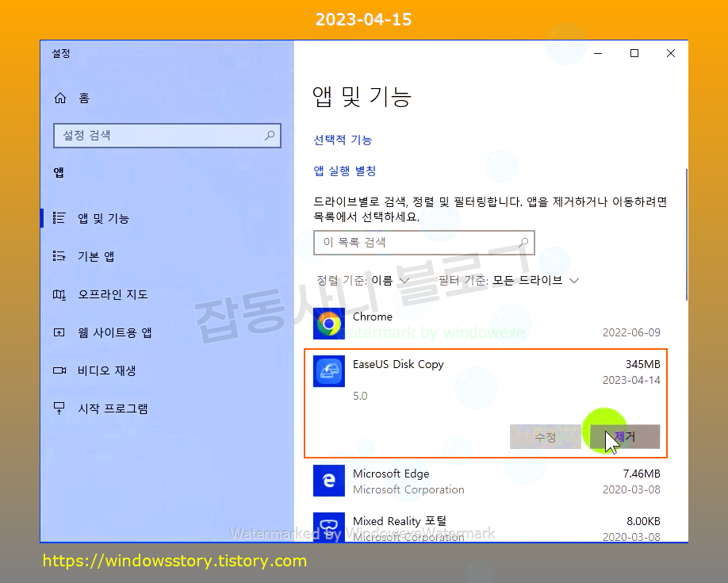728x583 pixels.
Task: Go to '웹 사이트용 앱' settings
Action: [167, 332]
